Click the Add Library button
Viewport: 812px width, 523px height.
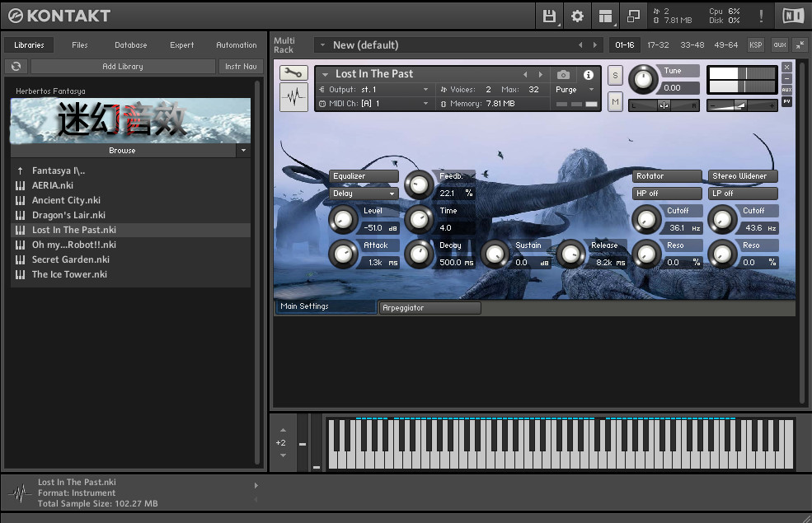123,66
